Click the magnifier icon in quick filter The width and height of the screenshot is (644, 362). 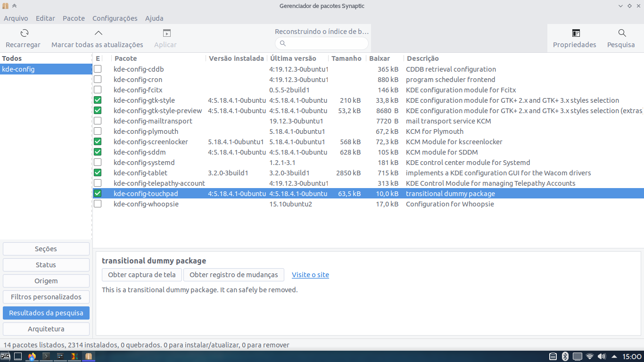(283, 43)
